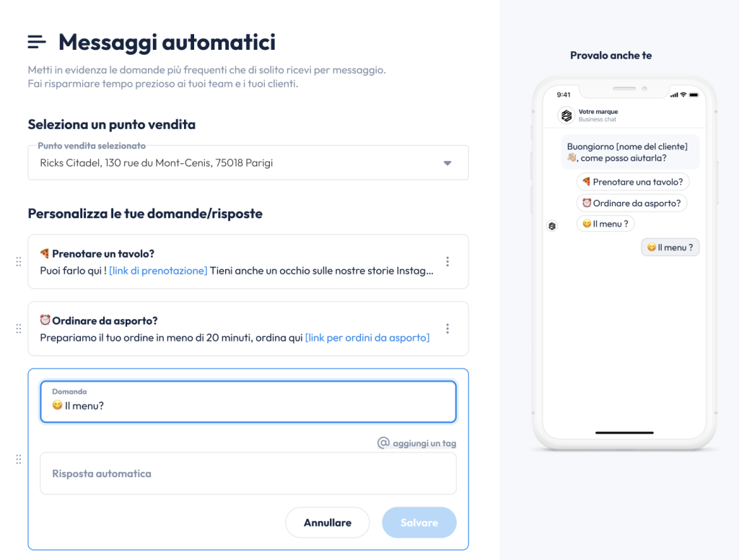Focus the Domanda input field
The width and height of the screenshot is (739, 560).
tap(248, 402)
